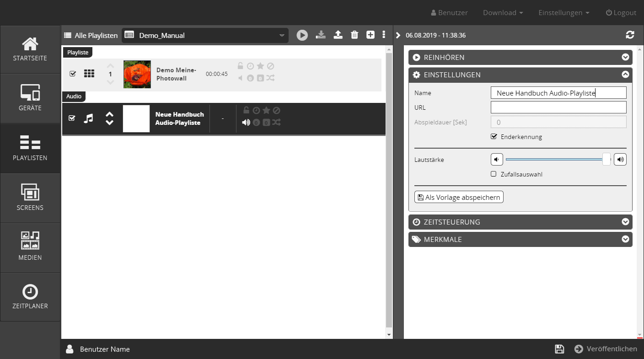Open the three-dot more options menu
The height and width of the screenshot is (359, 644).
click(x=384, y=35)
